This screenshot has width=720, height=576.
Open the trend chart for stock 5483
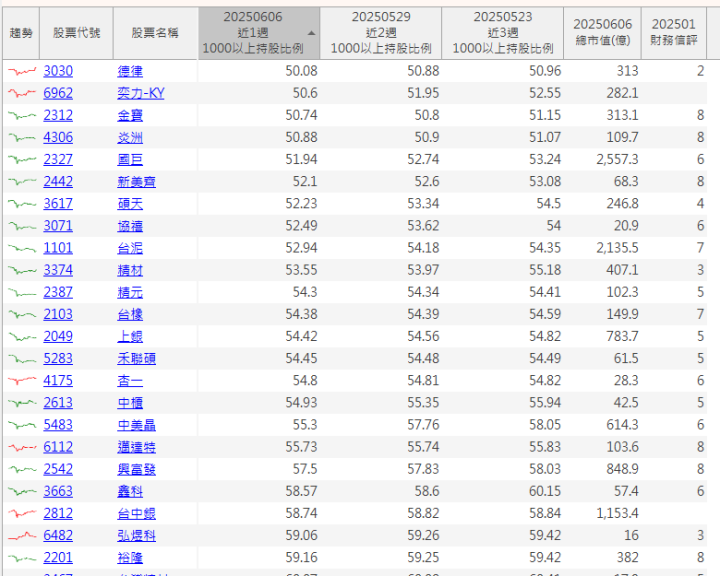(x=22, y=425)
